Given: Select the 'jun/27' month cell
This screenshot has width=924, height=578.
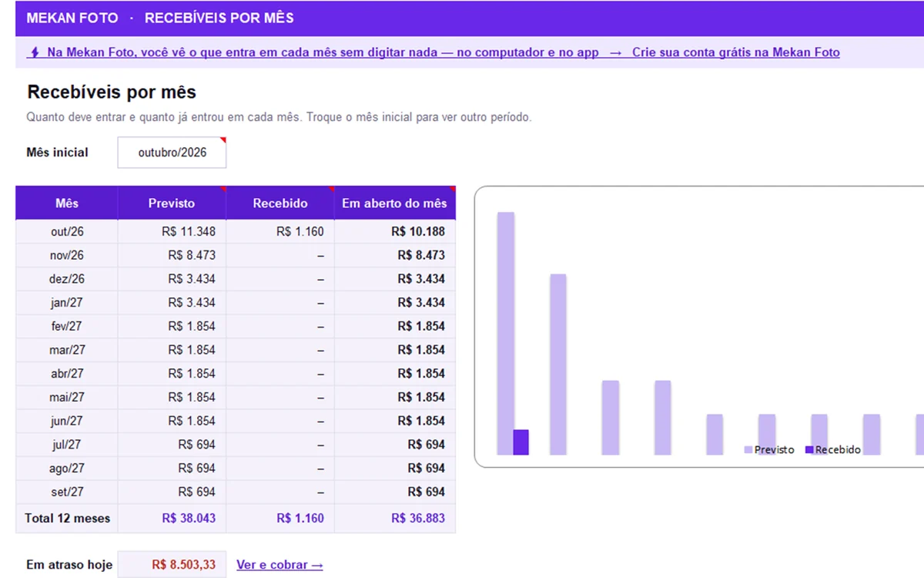Looking at the screenshot, I should (67, 421).
